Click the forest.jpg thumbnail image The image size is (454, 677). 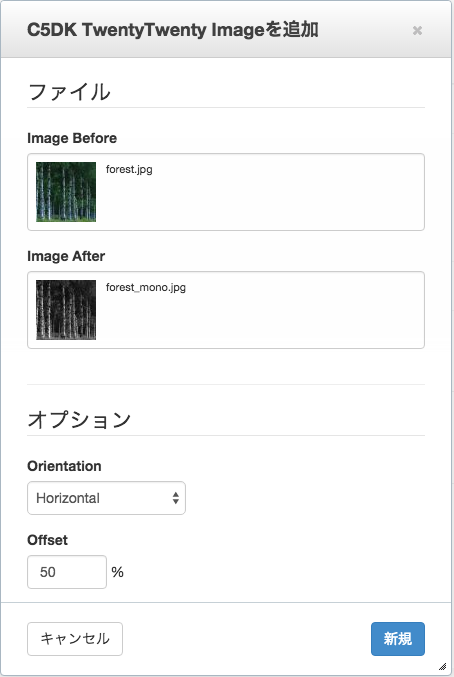point(66,192)
